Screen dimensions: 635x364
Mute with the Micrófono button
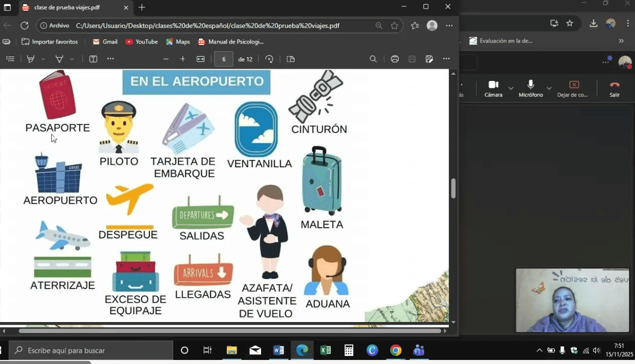pyautogui.click(x=530, y=88)
